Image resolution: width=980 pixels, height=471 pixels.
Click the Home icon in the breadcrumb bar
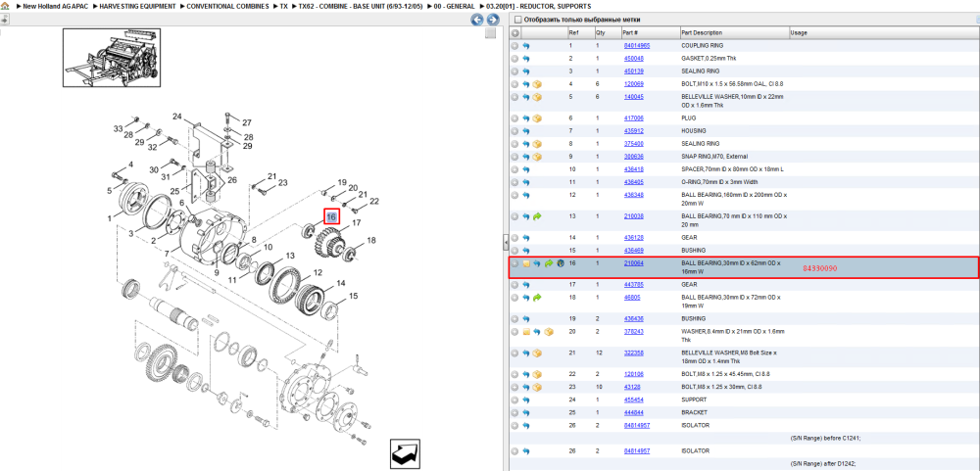pos(5,6)
